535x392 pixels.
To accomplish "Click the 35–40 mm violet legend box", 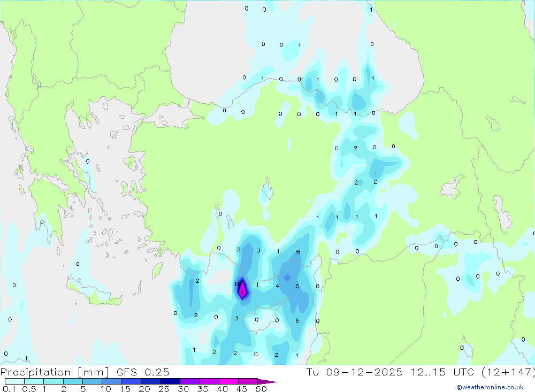I will (209, 381).
